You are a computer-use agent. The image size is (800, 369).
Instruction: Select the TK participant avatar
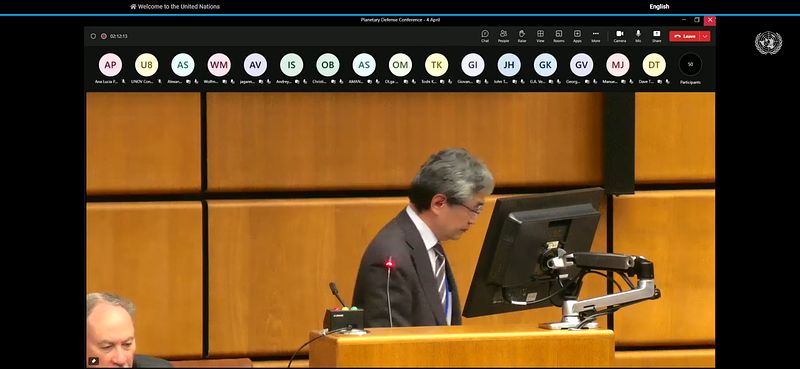pos(436,65)
